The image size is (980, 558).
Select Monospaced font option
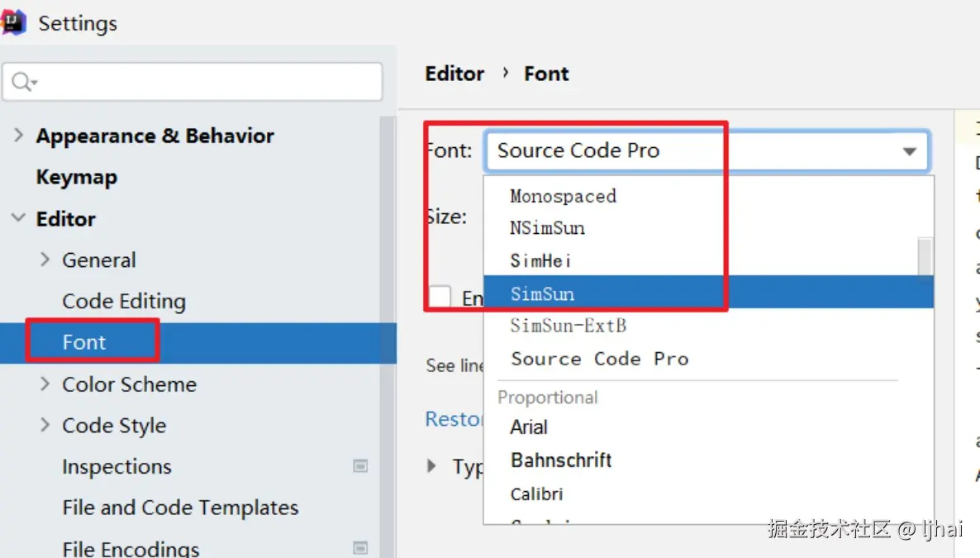point(563,196)
